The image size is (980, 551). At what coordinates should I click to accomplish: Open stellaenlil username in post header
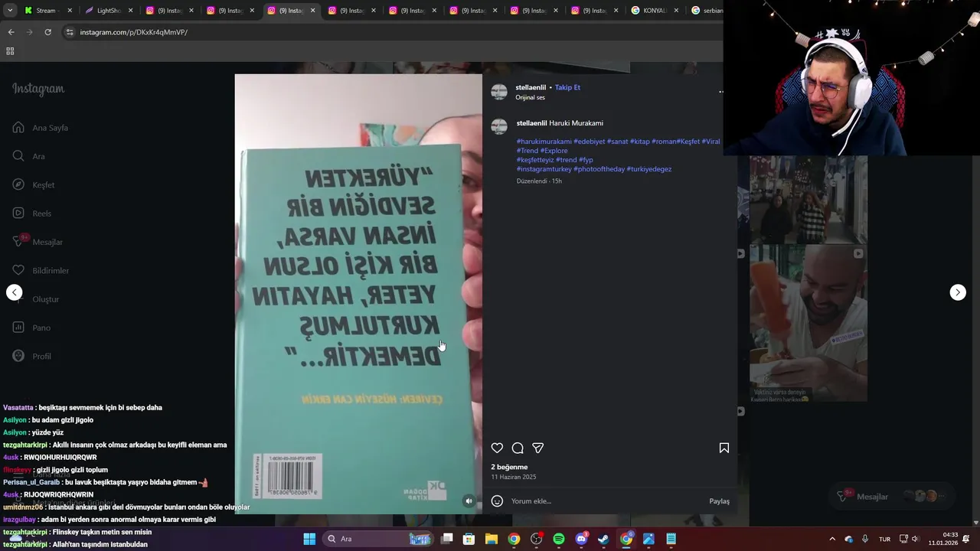tap(531, 87)
